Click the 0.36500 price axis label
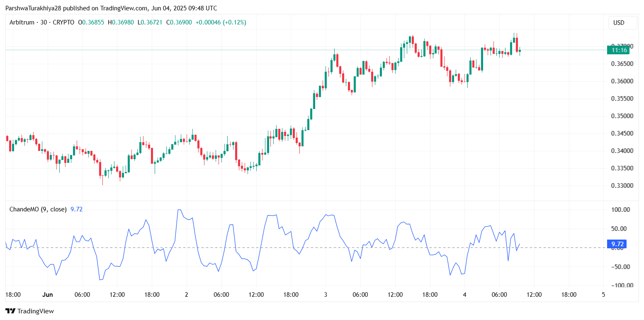This screenshot has height=320, width=644. pyautogui.click(x=620, y=64)
